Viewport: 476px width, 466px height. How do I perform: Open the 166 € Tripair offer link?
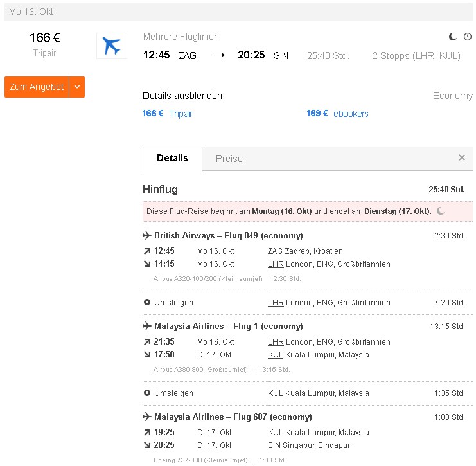click(167, 114)
